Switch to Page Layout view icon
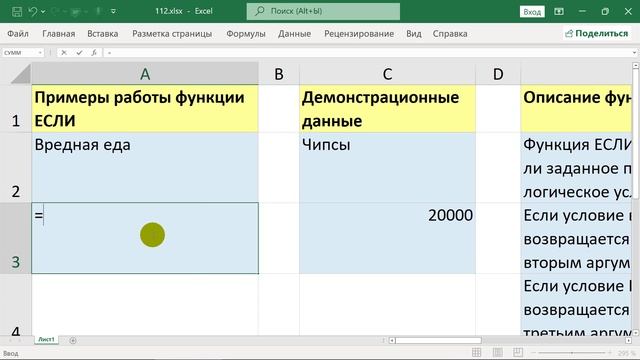Image resolution: width=640 pixels, height=360 pixels. point(498,352)
